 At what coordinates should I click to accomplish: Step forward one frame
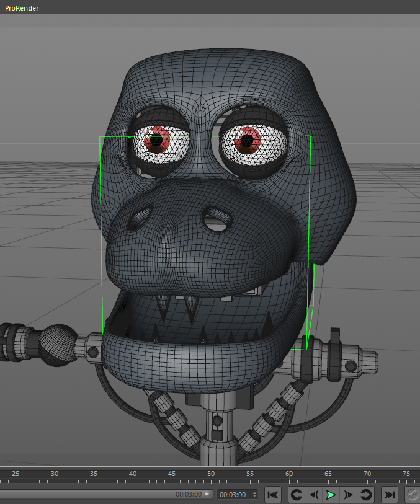point(347,495)
